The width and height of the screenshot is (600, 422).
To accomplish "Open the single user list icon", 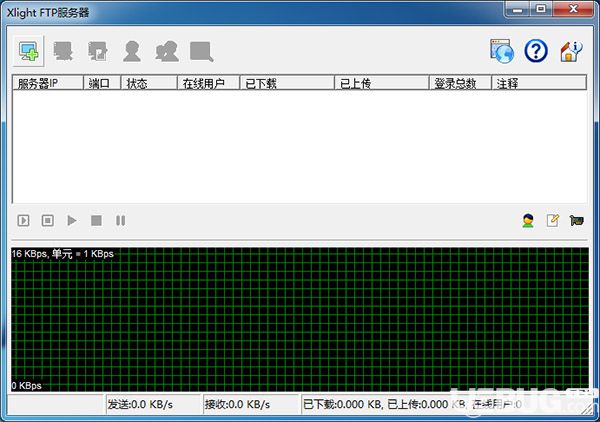I will click(x=132, y=51).
